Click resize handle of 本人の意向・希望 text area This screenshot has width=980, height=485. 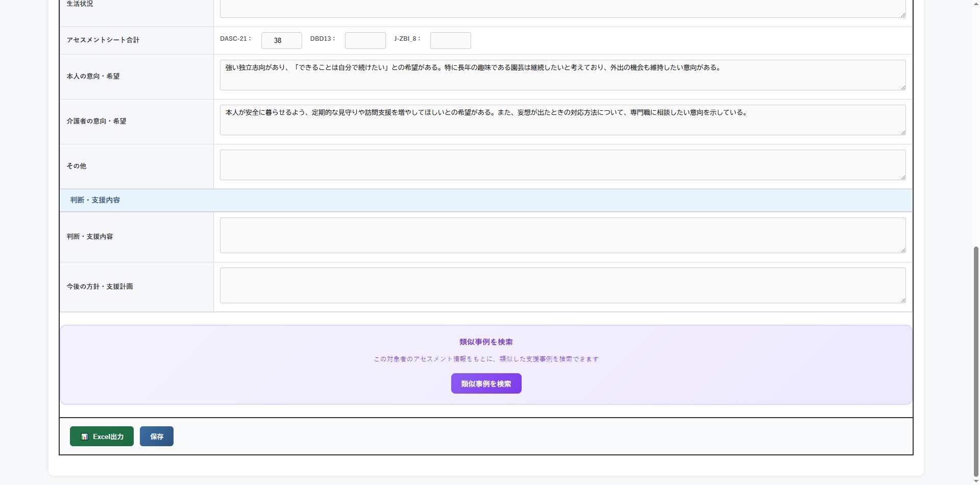coord(902,87)
